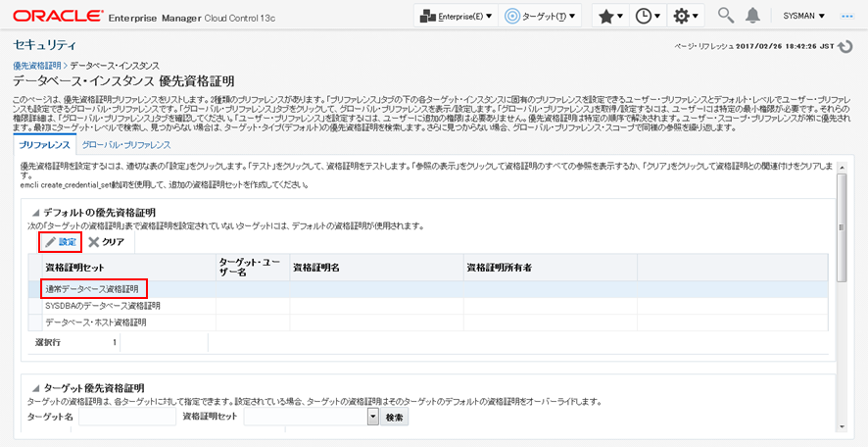Click the 設定 pencil button
This screenshot has height=447, width=868.
point(61,242)
